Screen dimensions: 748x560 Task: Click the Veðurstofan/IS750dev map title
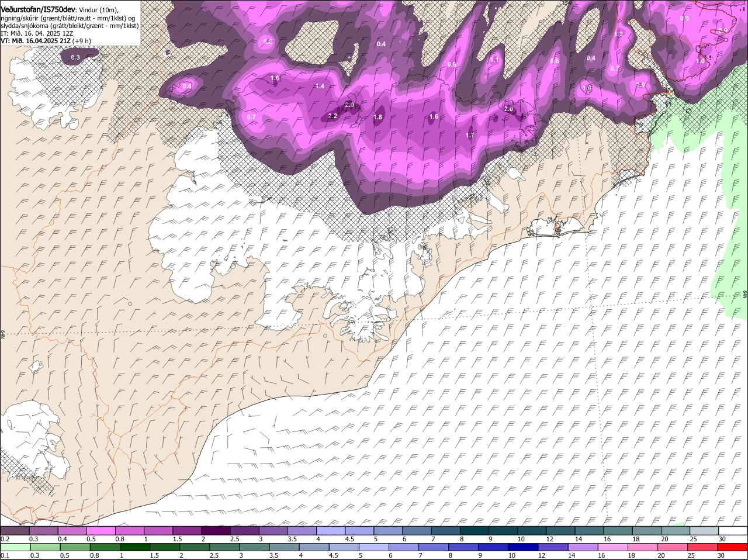[x=38, y=9]
